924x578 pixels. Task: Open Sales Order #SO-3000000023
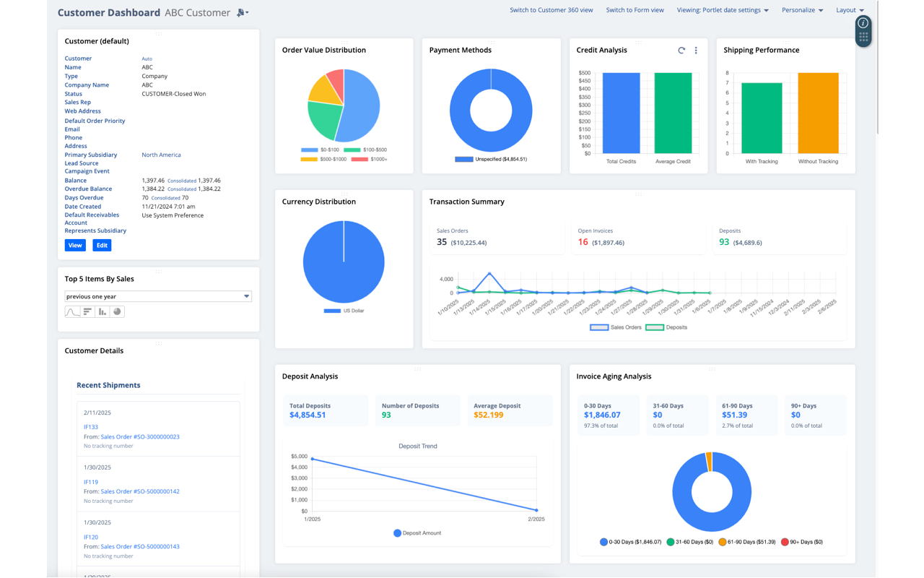pyautogui.click(x=140, y=436)
